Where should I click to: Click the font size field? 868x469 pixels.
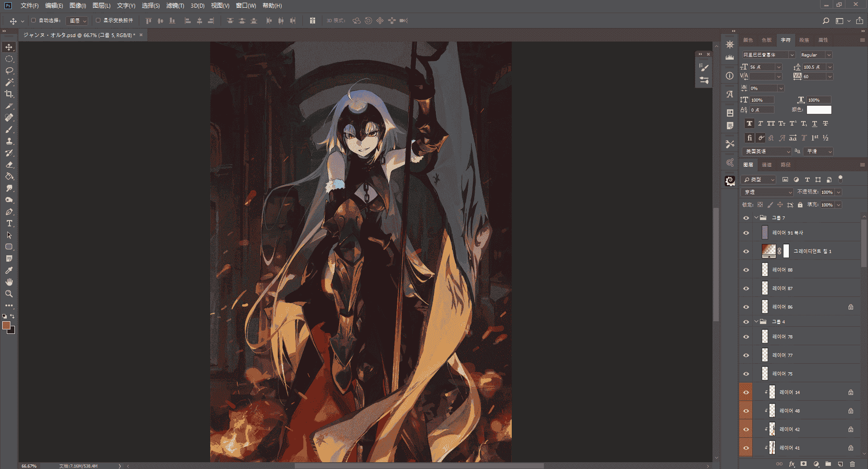click(762, 67)
